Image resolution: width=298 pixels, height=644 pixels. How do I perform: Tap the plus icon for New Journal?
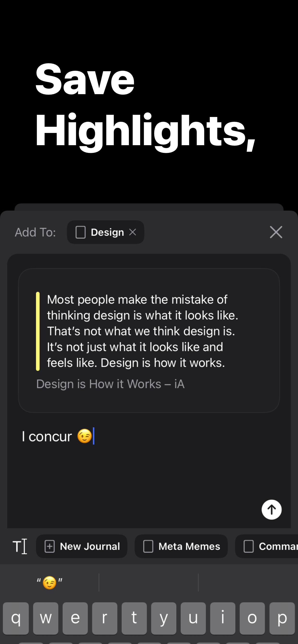coord(50,546)
